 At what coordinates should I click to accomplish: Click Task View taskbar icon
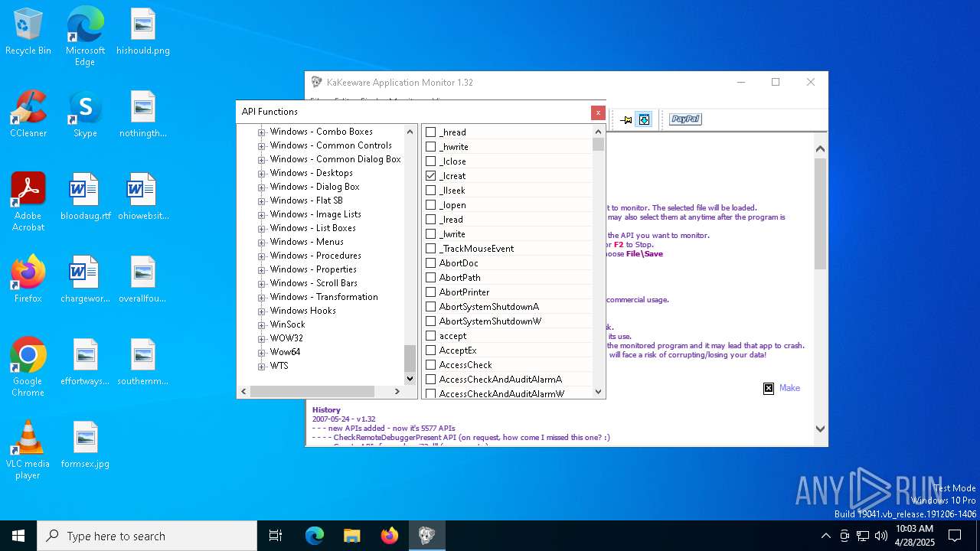coord(276,536)
